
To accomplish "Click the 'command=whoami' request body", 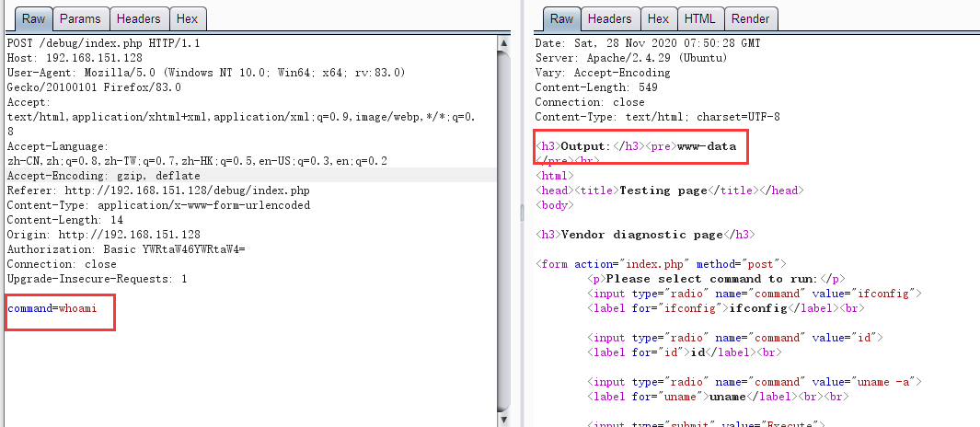I will [x=52, y=307].
